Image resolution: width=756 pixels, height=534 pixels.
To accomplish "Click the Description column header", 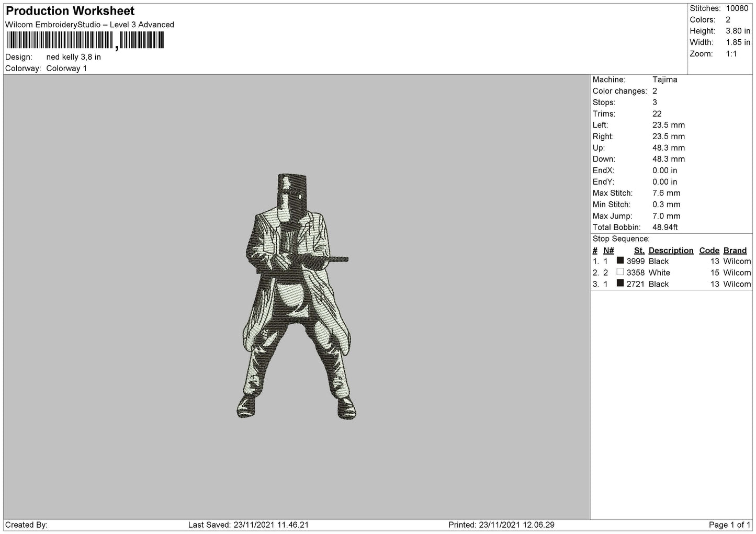I will [x=671, y=251].
